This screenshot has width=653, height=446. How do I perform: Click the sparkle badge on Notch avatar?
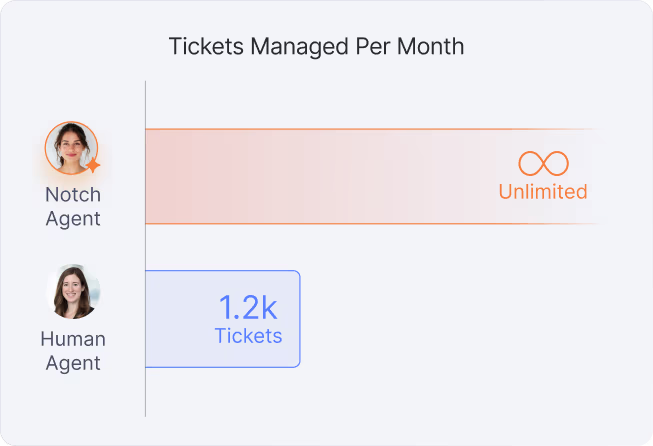coord(93,167)
